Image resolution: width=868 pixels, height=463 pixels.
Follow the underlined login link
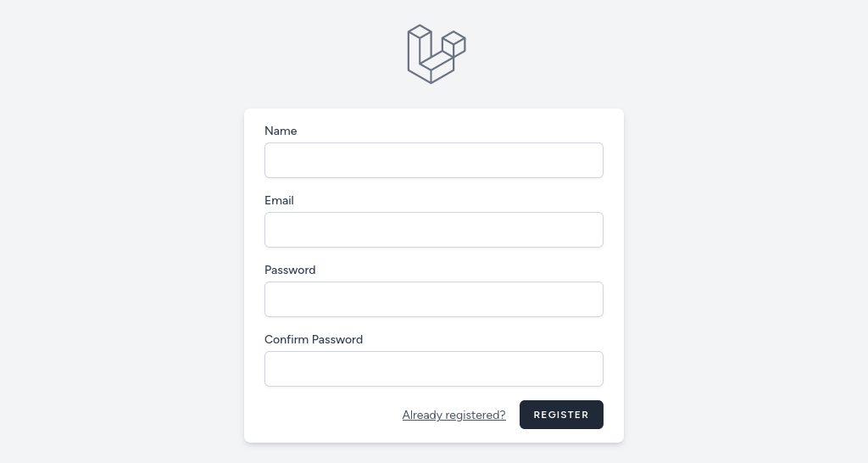click(454, 415)
